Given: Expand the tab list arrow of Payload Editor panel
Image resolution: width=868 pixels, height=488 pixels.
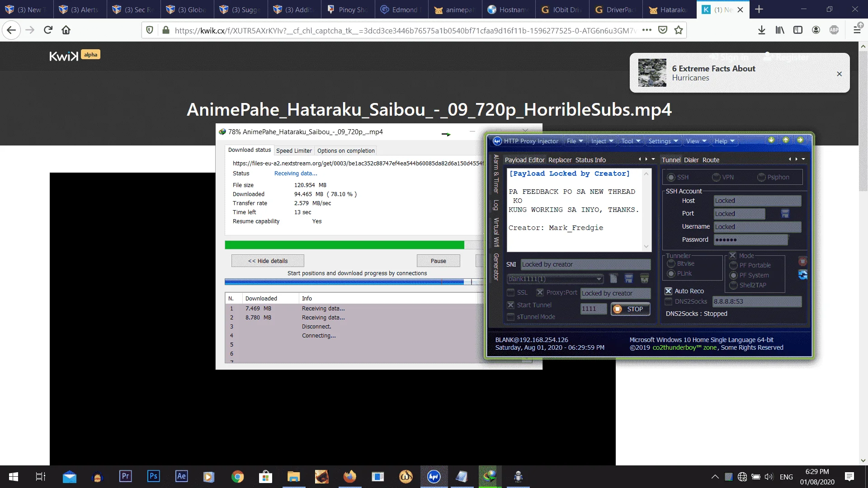Looking at the screenshot, I should pos(653,159).
